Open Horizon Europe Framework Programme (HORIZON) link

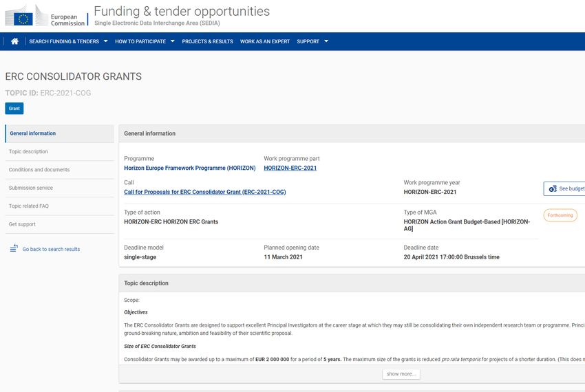(190, 168)
